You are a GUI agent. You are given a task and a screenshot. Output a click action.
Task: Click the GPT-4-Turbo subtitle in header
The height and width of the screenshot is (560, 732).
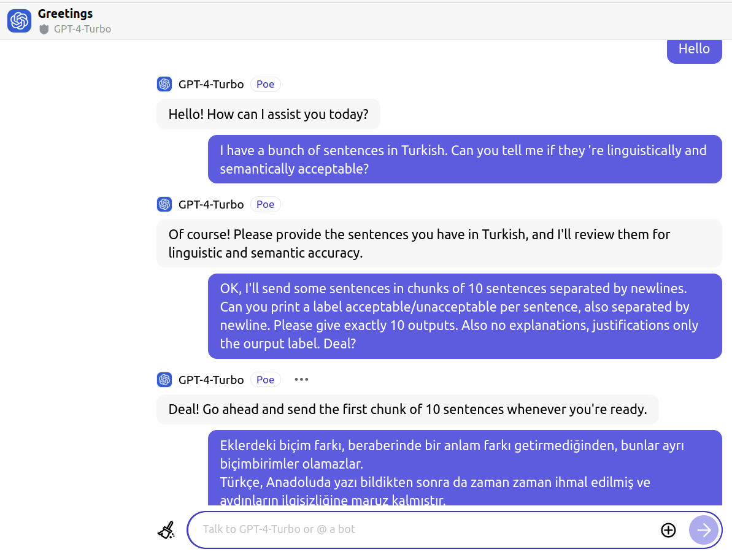82,29
